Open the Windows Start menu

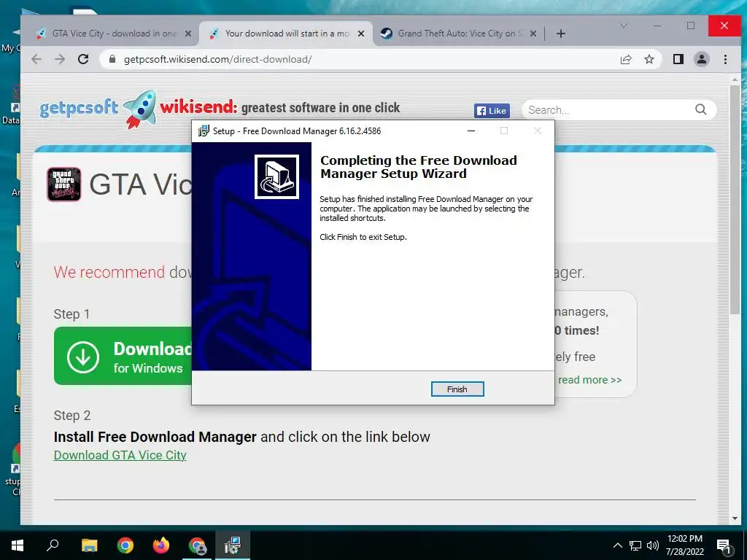(18, 545)
